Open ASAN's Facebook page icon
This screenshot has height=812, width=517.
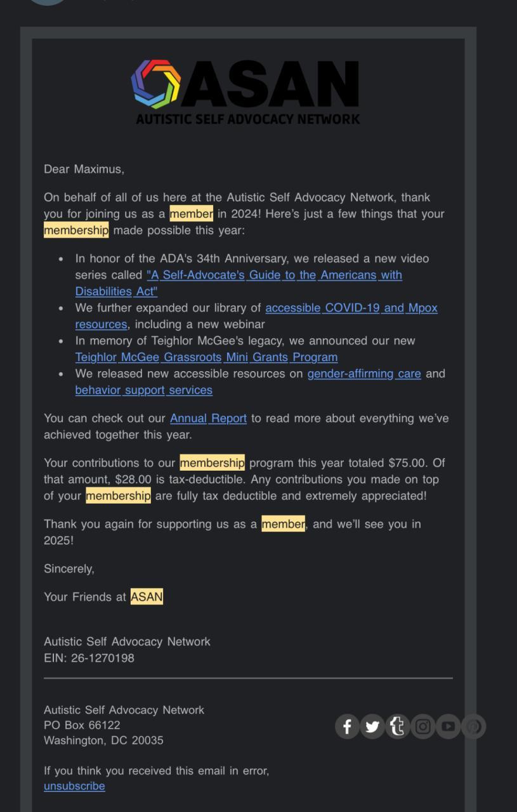coord(347,726)
